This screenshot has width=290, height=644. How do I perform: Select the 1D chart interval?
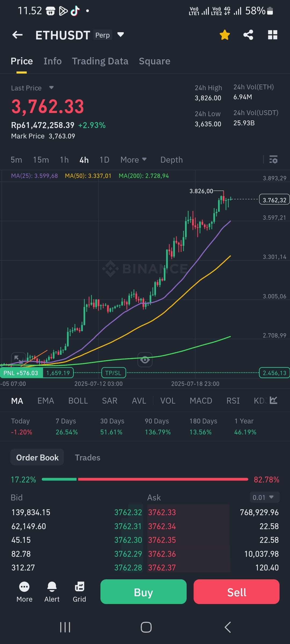coord(104,160)
